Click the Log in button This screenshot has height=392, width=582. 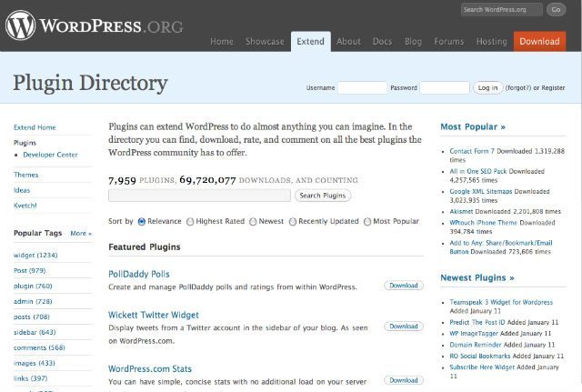point(487,87)
